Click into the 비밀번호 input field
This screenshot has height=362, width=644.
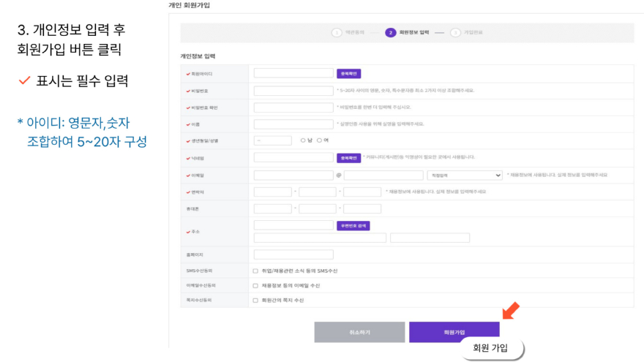[293, 91]
